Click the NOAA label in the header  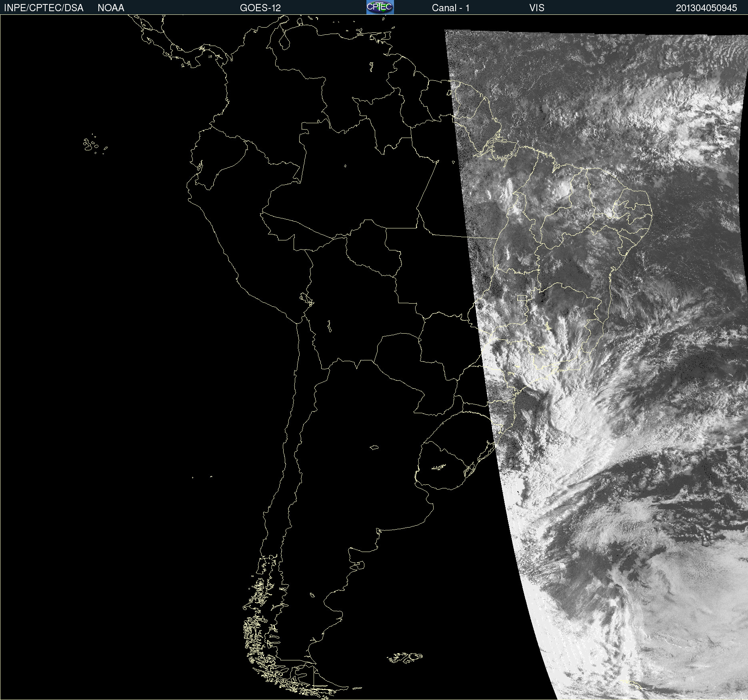tap(111, 8)
